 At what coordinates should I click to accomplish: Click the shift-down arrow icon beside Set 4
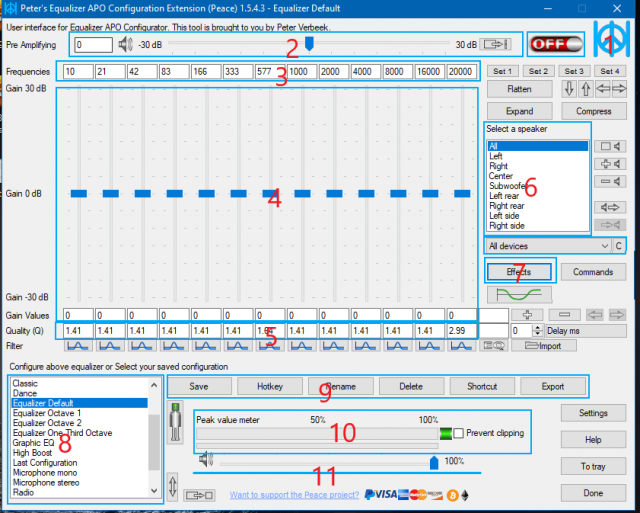click(569, 90)
